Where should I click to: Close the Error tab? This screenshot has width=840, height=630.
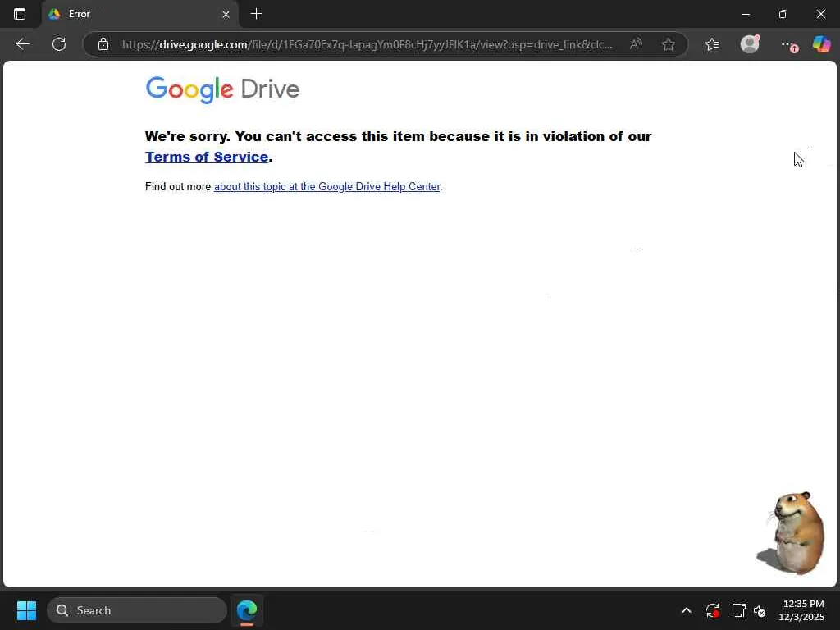(226, 15)
